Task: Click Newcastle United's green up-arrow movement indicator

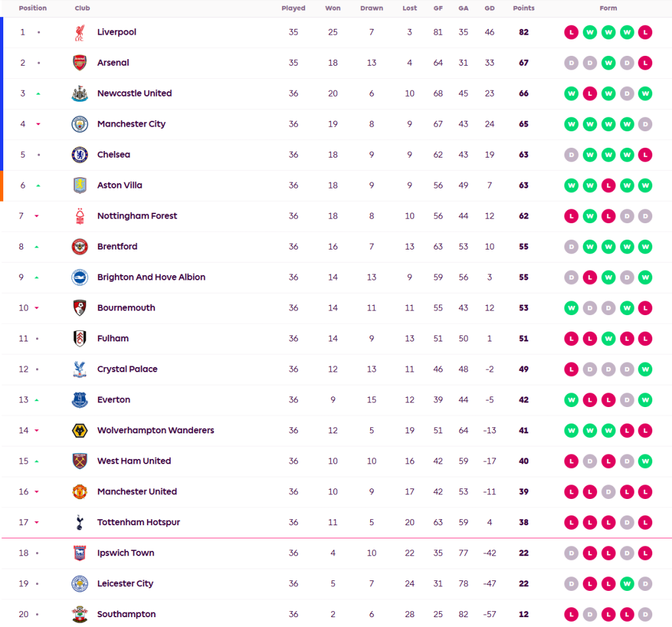Action: [x=38, y=94]
